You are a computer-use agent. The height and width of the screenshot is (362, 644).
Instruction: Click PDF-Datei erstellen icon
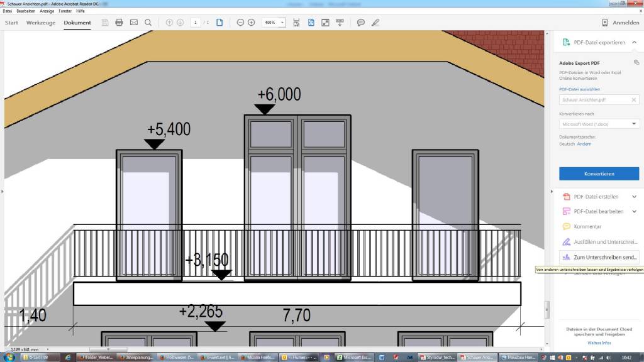pyautogui.click(x=567, y=197)
